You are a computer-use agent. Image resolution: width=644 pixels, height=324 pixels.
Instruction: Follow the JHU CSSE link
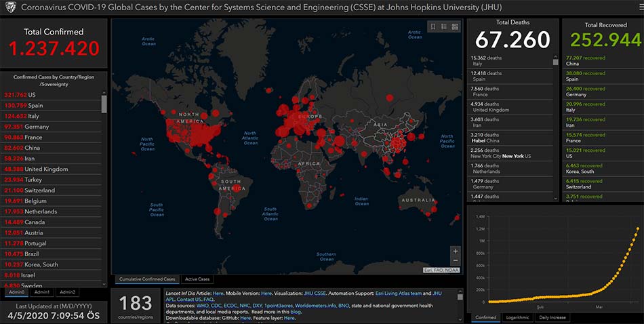[315, 293]
